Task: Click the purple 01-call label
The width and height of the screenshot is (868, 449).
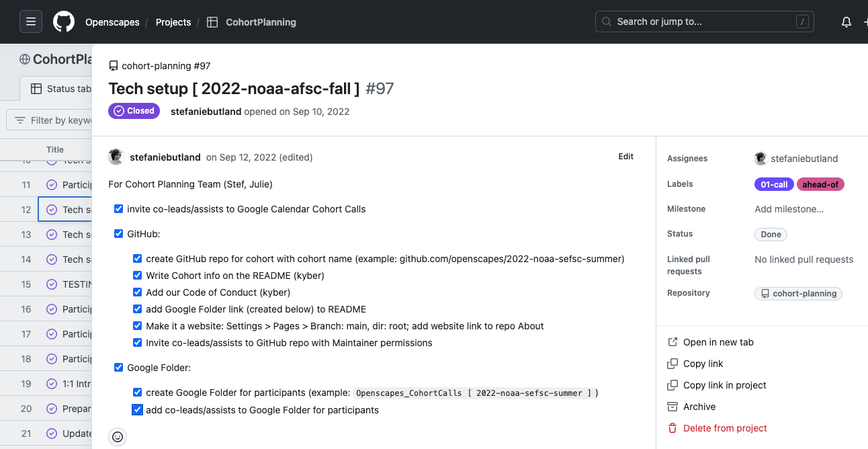Action: [774, 184]
